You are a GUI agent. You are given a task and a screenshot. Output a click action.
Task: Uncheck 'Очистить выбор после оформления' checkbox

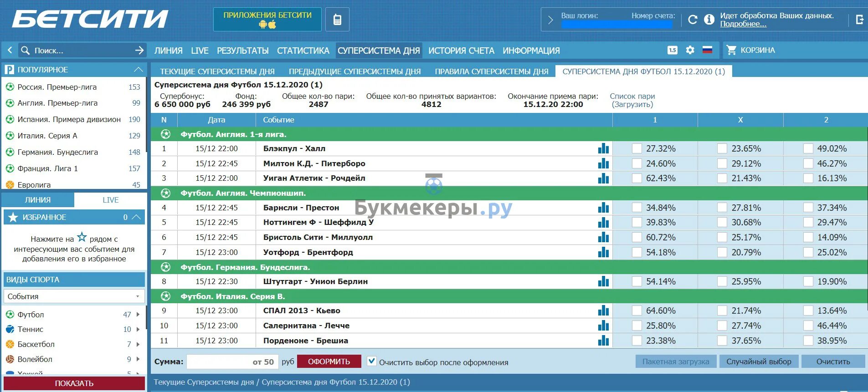[372, 361]
